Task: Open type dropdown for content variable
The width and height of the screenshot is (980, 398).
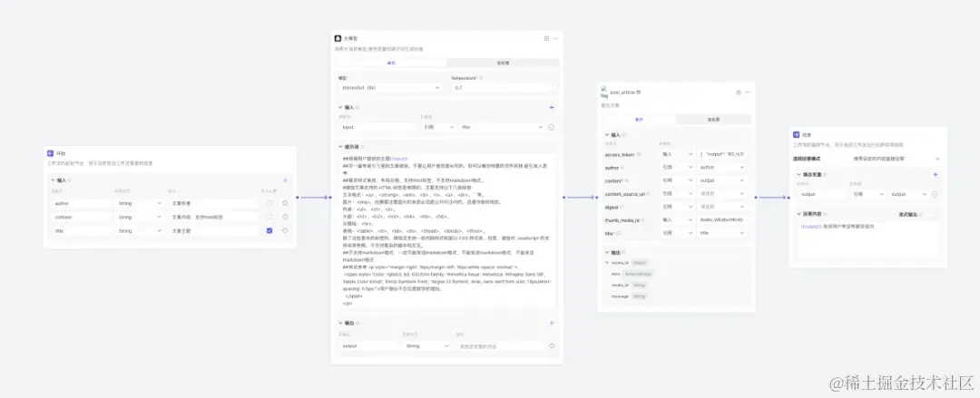Action: (138, 217)
